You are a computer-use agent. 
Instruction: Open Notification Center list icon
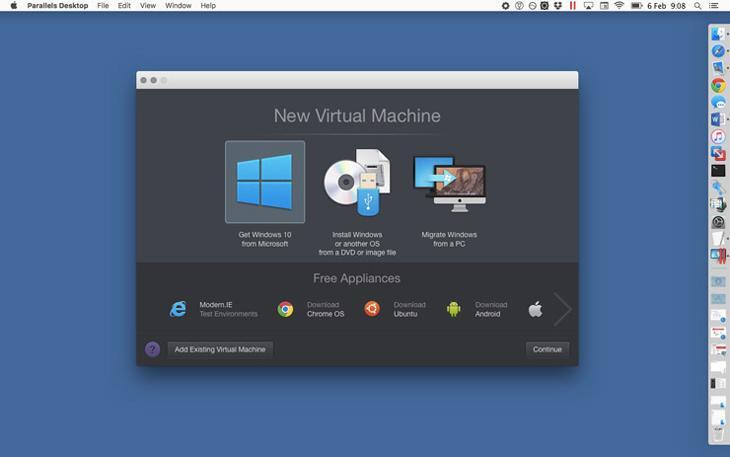[x=713, y=6]
